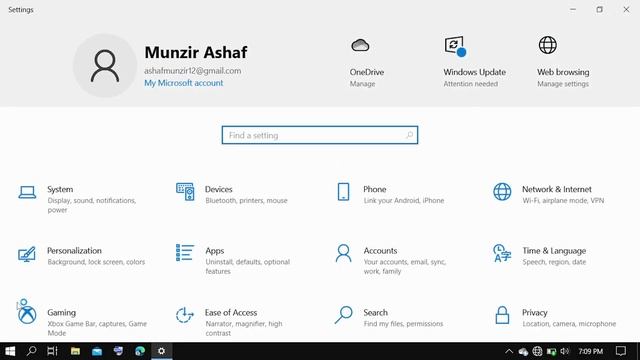This screenshot has height=360, width=640.
Task: Open the Privacy padlock icon
Action: [502, 315]
